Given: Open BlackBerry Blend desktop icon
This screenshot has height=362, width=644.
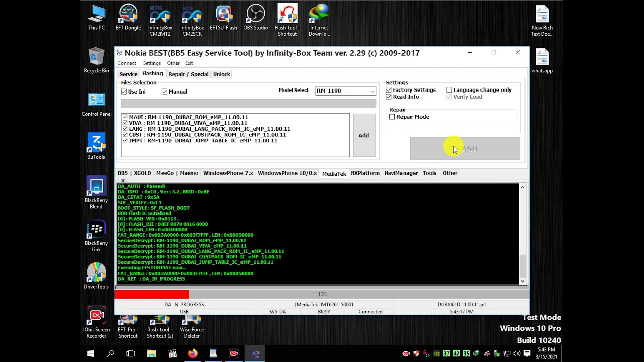Looking at the screenshot, I should pos(96,193).
